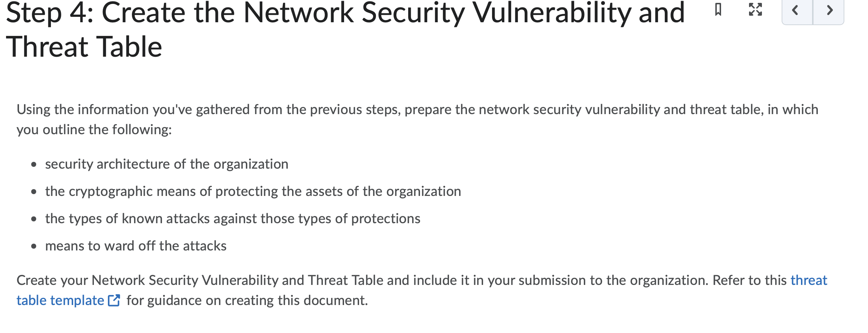
Task: Open the 'table template' link text
Action: tap(60, 300)
